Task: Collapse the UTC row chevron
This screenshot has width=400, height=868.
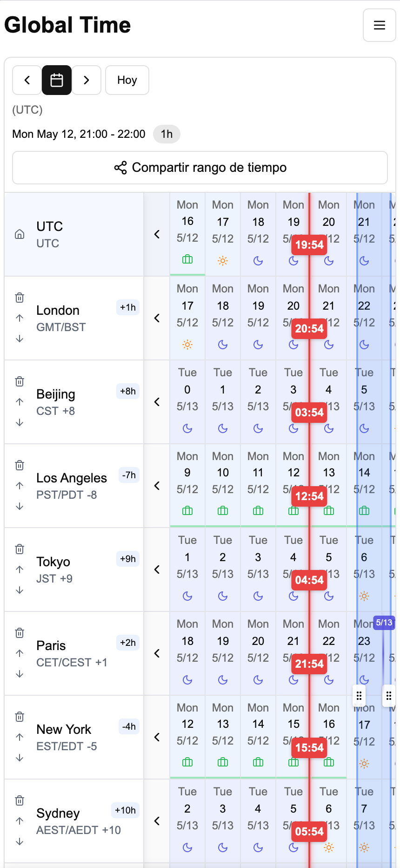Action: tap(157, 234)
